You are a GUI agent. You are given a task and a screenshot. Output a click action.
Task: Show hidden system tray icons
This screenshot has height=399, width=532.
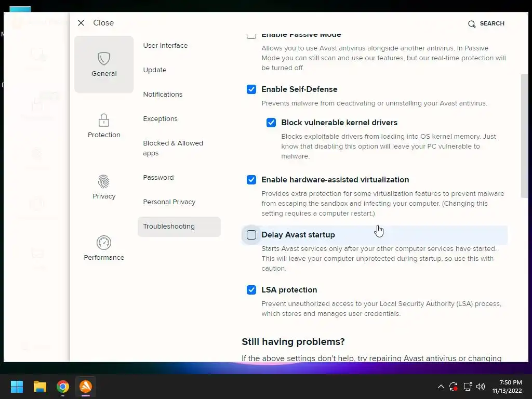point(441,387)
